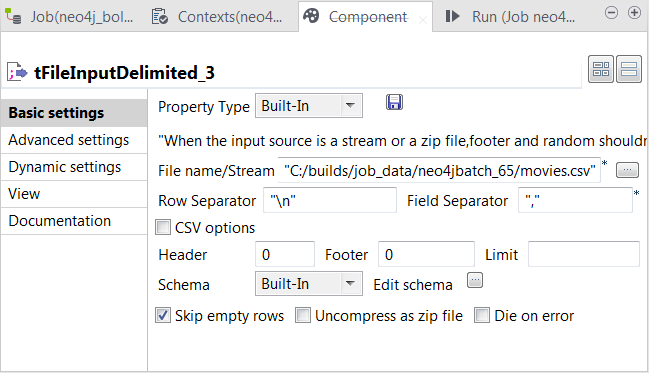
Task: Enable Uncompress as zip file
Action: 303,315
